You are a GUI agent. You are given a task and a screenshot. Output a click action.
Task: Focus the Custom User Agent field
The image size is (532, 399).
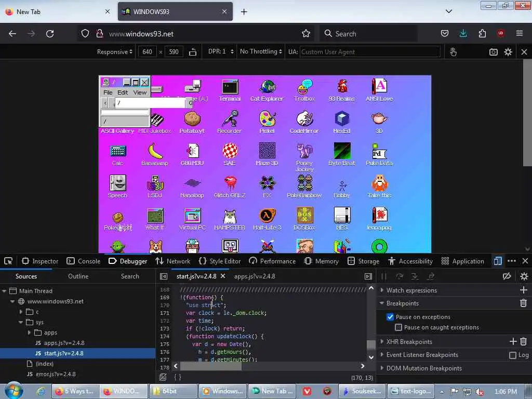[369, 52]
